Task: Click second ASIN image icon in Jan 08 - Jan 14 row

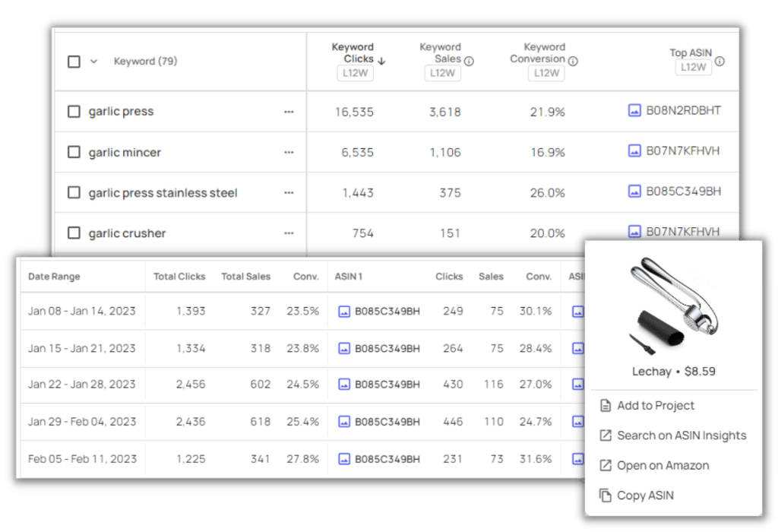Action: [x=578, y=312]
